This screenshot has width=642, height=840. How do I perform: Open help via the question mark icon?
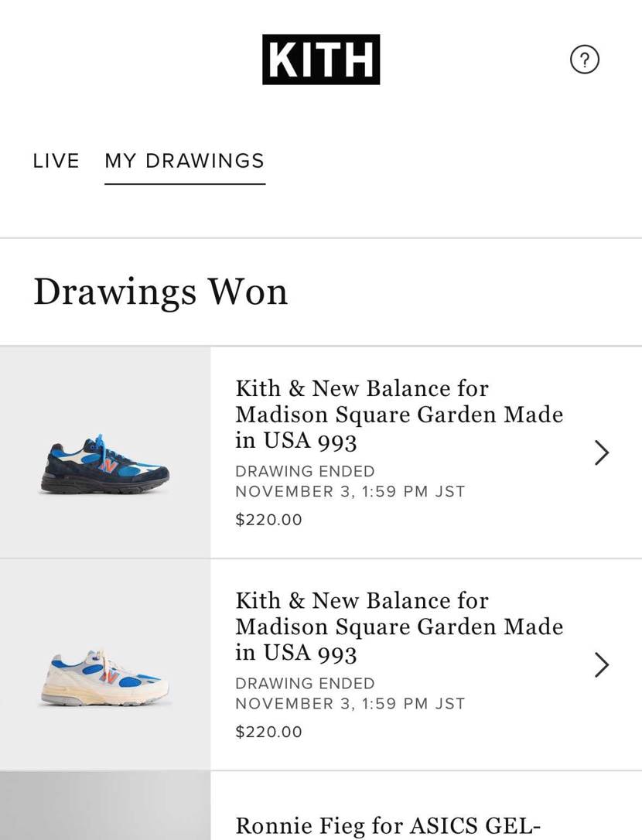(x=584, y=60)
